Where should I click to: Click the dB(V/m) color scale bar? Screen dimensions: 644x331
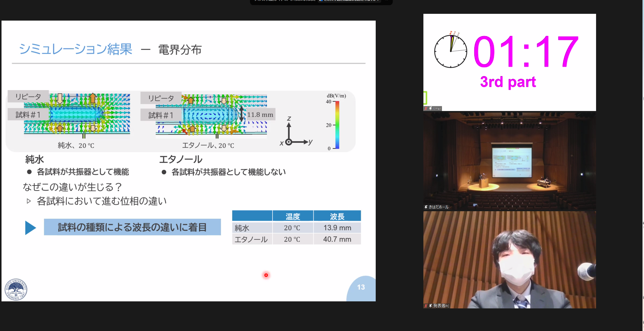pyautogui.click(x=337, y=125)
